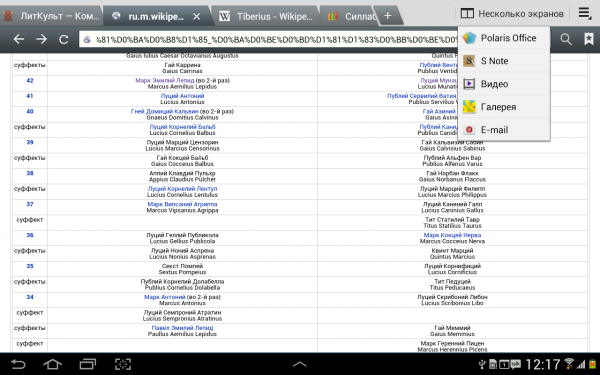
Task: Switch to the Силлаб tab
Action: pyautogui.click(x=351, y=16)
